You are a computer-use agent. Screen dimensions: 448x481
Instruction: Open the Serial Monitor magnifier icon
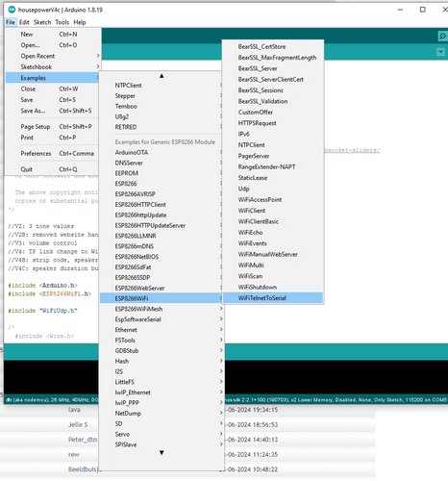click(x=442, y=36)
